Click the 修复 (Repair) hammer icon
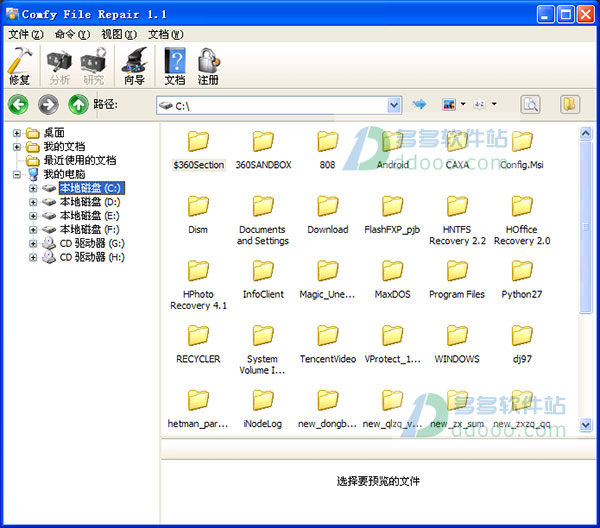 [x=20, y=65]
